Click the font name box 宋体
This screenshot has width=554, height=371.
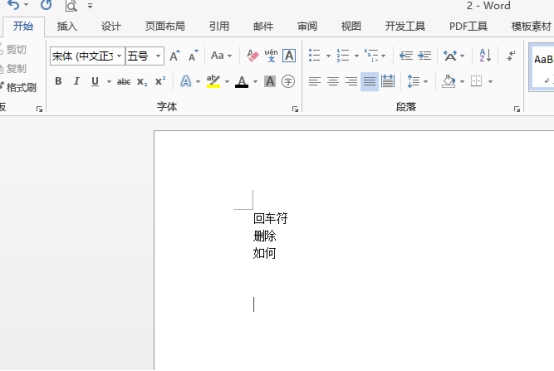tap(83, 56)
